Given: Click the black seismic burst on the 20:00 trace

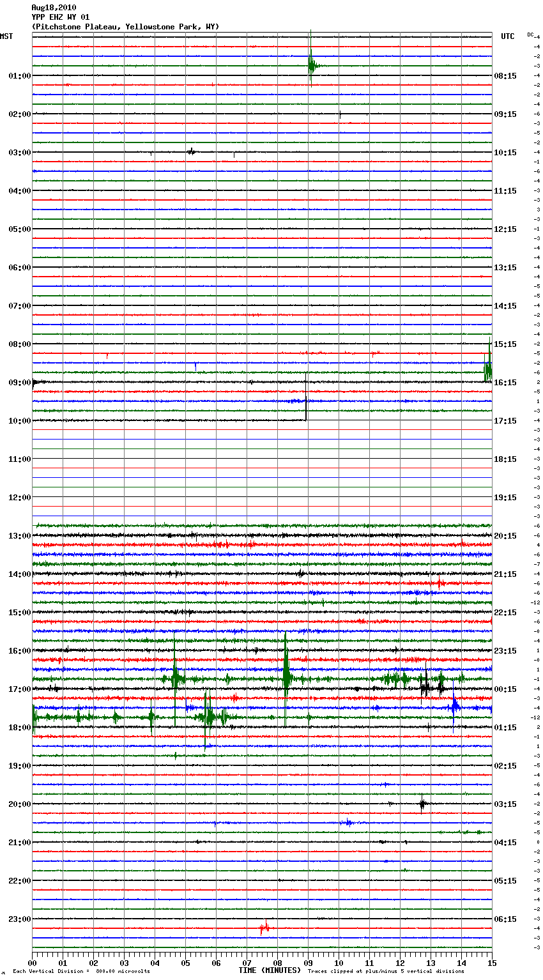Looking at the screenshot, I should [423, 804].
